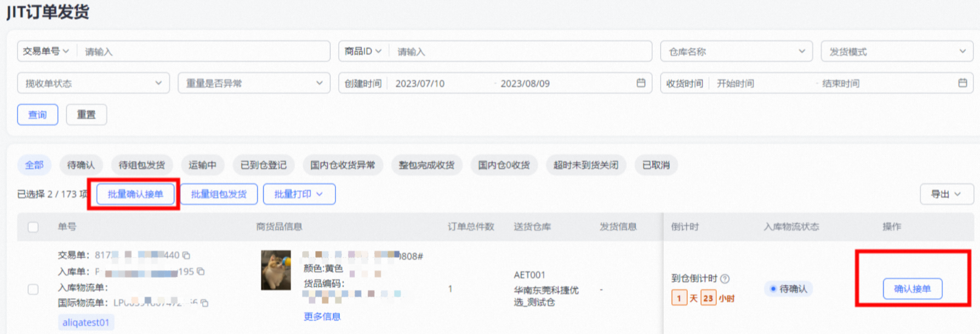This screenshot has width=980, height=334.
Task: Click help icon next to 到仓倒计时
Action: (x=725, y=279)
